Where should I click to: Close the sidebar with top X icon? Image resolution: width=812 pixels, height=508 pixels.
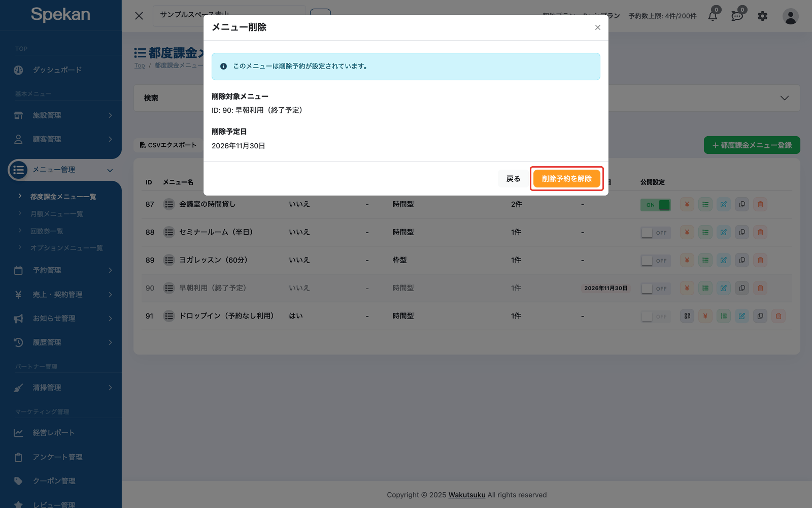[139, 16]
